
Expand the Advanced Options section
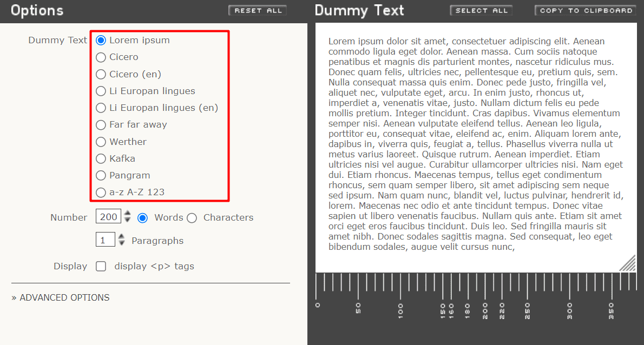point(61,297)
